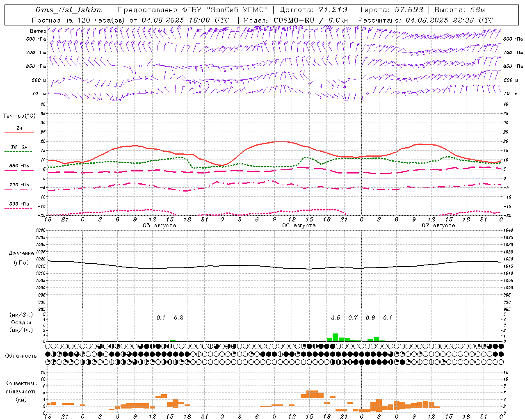Click the 2.5 precipitation amount
The image size is (525, 420).
(x=336, y=317)
